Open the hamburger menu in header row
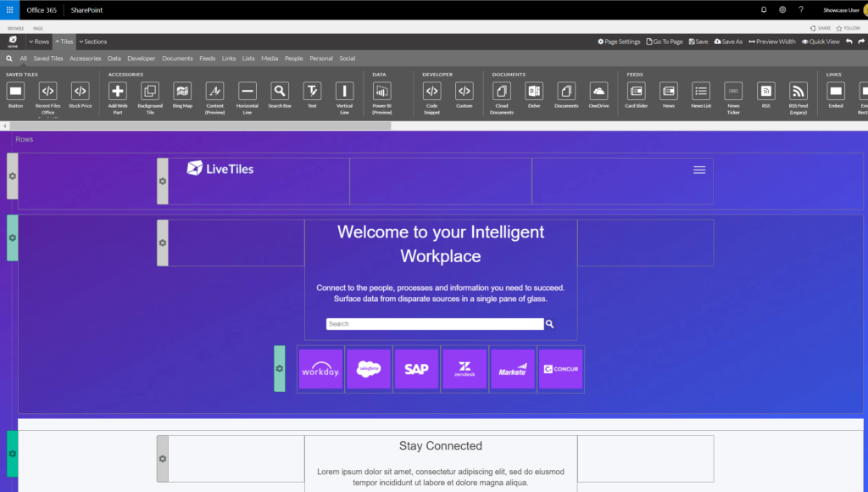This screenshot has width=868, height=492. pos(699,171)
